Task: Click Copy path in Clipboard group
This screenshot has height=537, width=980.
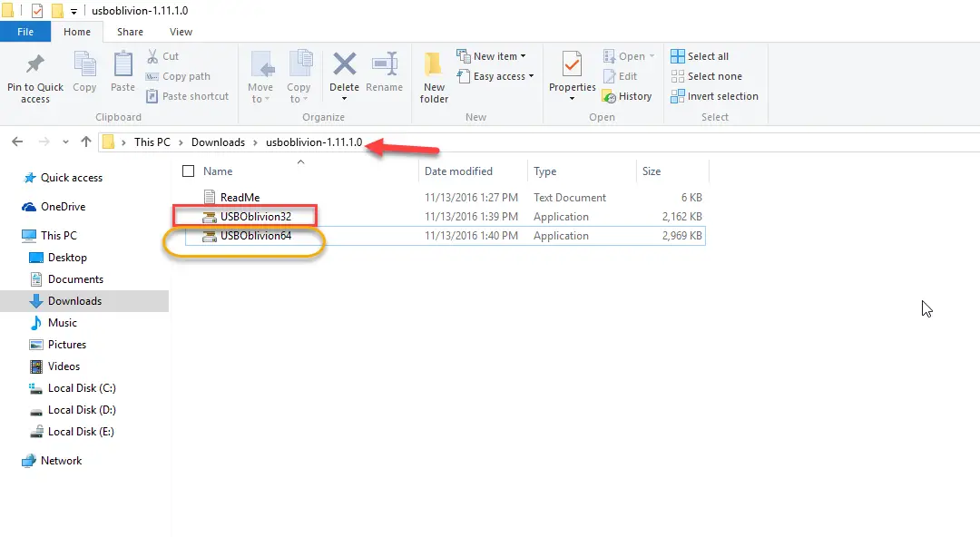Action: click(x=178, y=76)
